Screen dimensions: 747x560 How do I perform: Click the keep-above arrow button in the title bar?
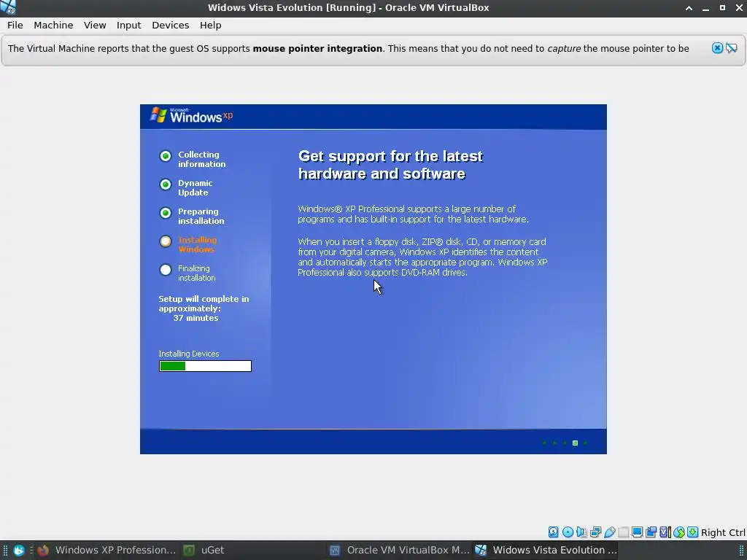[689, 8]
